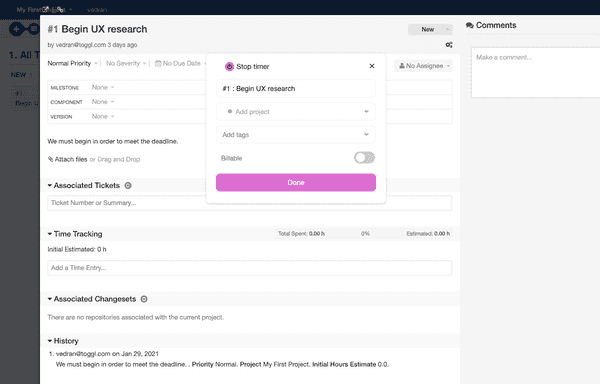600x384 pixels.
Task: Click the pink Done button
Action: coord(296,182)
